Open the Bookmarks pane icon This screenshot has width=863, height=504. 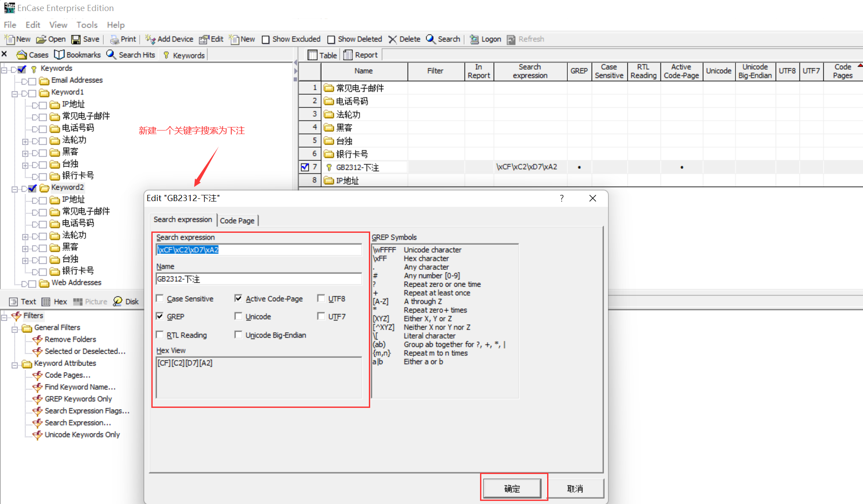[x=59, y=55]
